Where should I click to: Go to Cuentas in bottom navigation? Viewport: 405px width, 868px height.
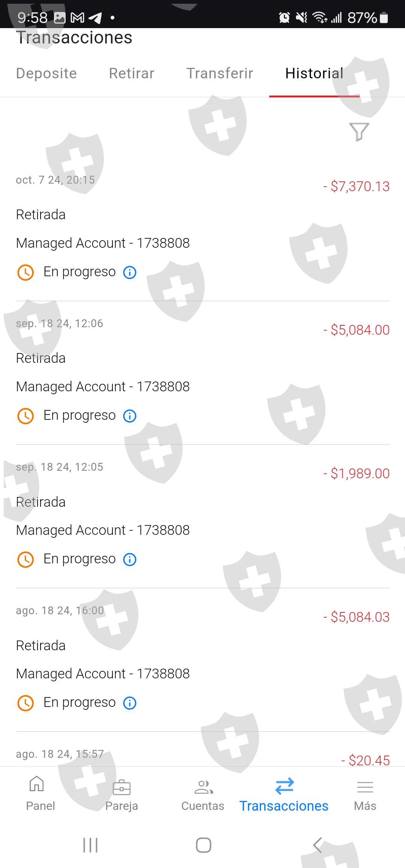pyautogui.click(x=203, y=795)
